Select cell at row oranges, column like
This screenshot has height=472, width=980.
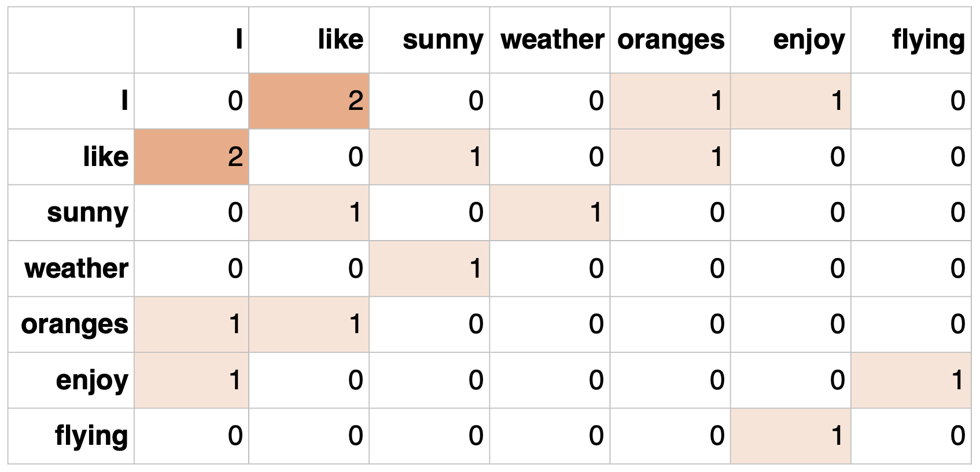coord(309,325)
